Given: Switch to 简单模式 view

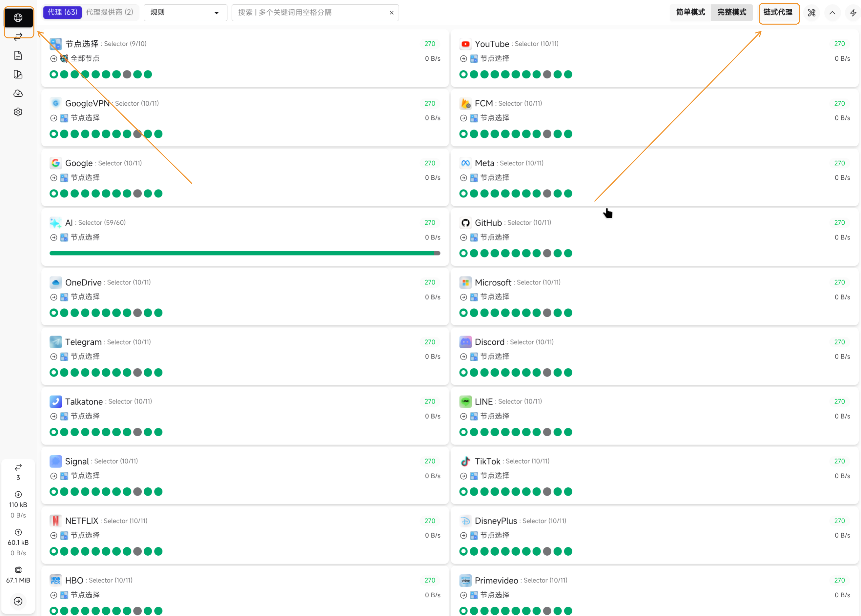Looking at the screenshot, I should (690, 12).
